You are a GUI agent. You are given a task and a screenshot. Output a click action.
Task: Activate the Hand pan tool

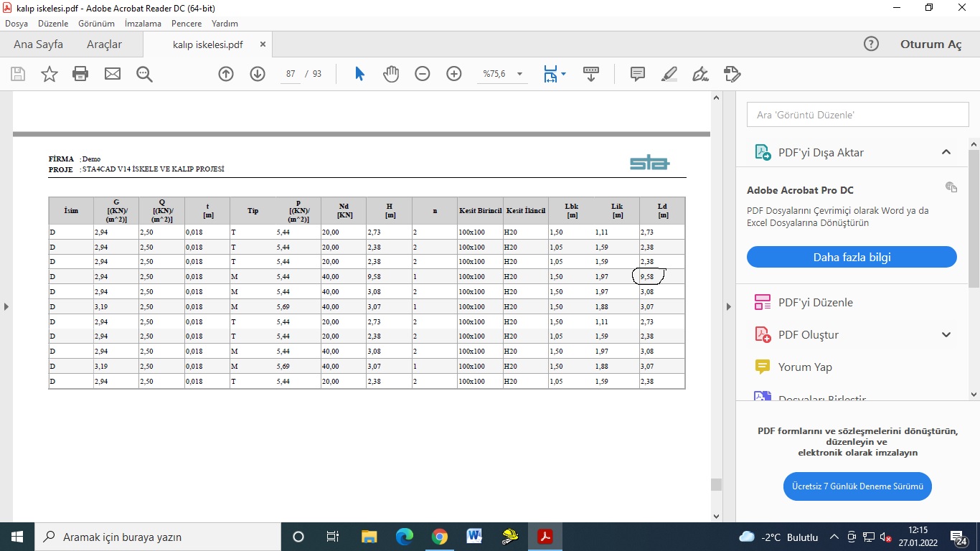390,74
